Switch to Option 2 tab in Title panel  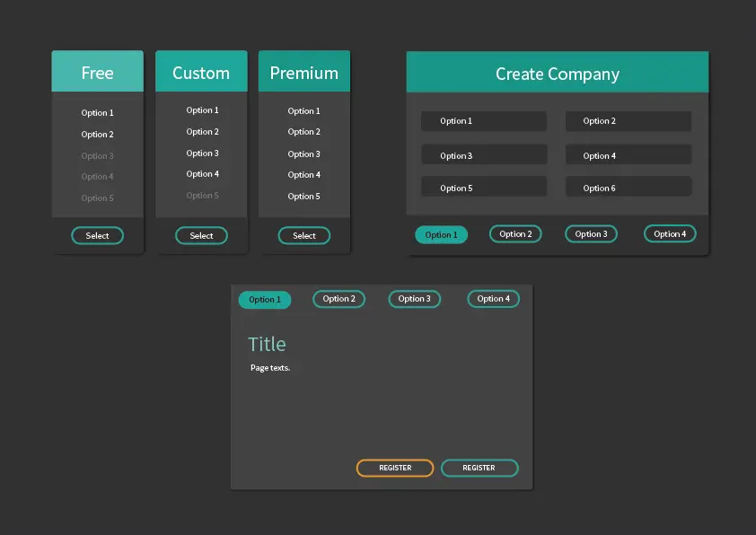click(x=339, y=299)
